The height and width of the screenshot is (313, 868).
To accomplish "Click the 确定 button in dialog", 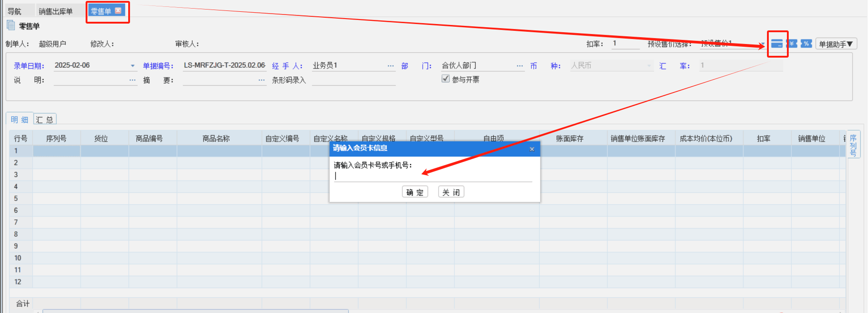I will pyautogui.click(x=415, y=192).
